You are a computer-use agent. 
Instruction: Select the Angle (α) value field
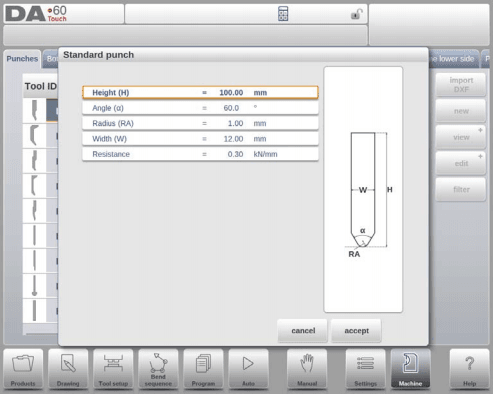point(200,108)
